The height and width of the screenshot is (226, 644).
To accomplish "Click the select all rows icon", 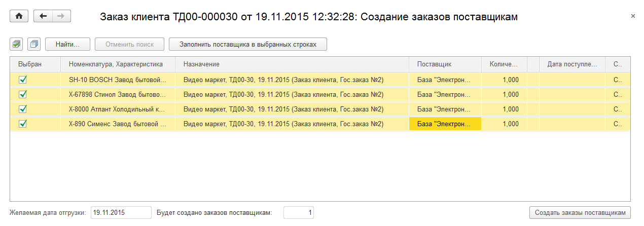I will [x=16, y=44].
